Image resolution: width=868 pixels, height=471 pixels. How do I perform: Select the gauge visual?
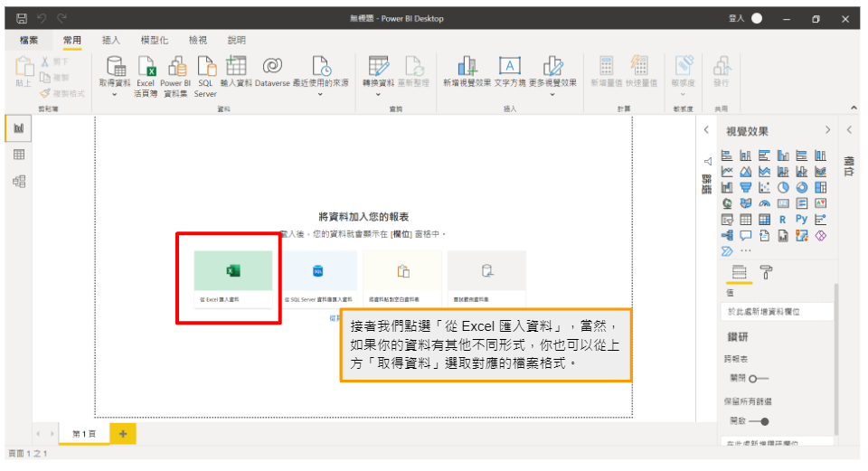765,203
